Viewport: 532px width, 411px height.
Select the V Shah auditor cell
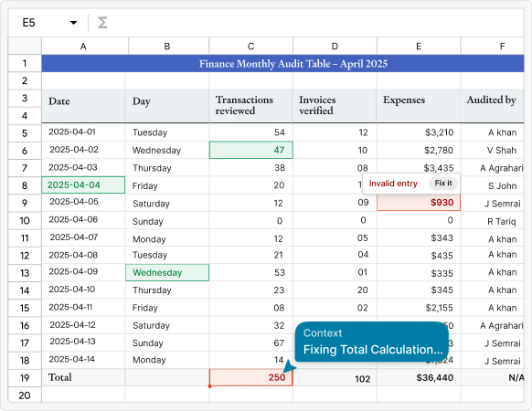pos(493,150)
